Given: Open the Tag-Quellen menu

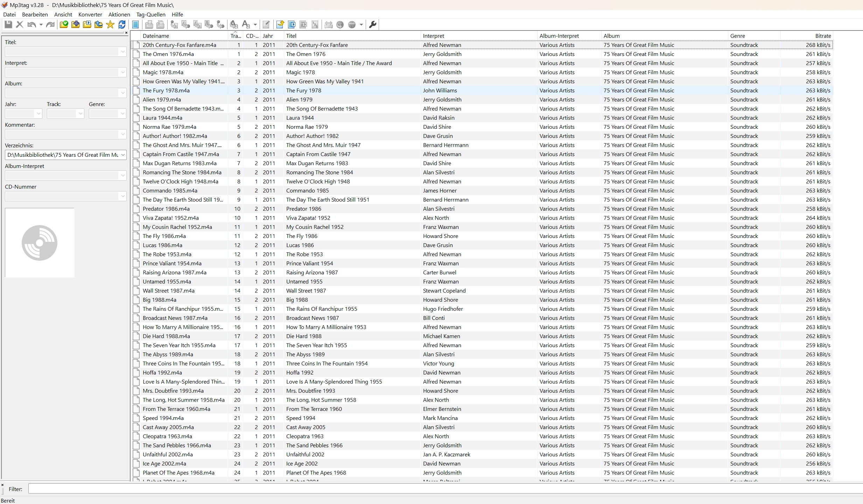Looking at the screenshot, I should point(151,14).
